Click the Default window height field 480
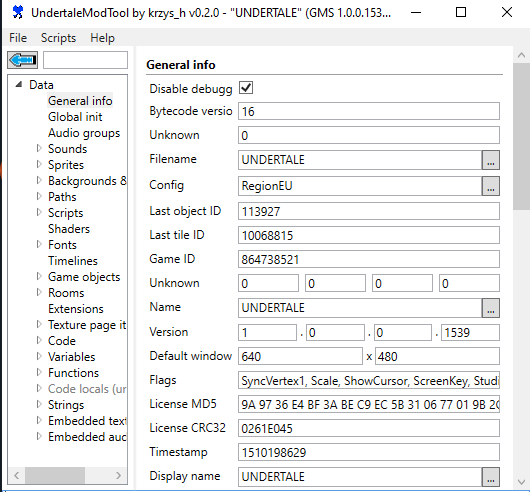Viewport: 530px width, 492px height. (437, 356)
